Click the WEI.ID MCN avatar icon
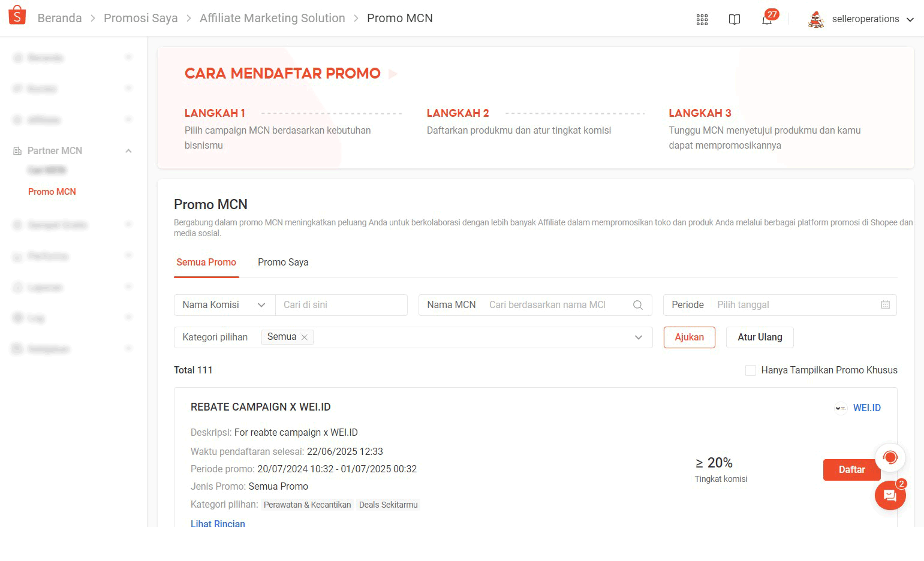 click(839, 408)
